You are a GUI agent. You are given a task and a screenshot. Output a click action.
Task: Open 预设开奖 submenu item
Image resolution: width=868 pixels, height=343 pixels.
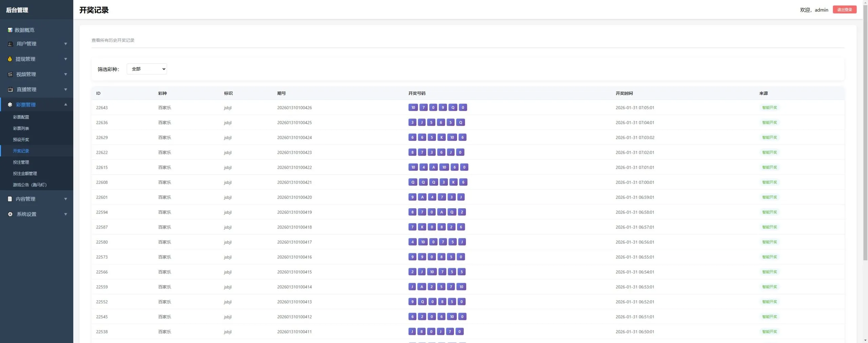click(x=21, y=140)
